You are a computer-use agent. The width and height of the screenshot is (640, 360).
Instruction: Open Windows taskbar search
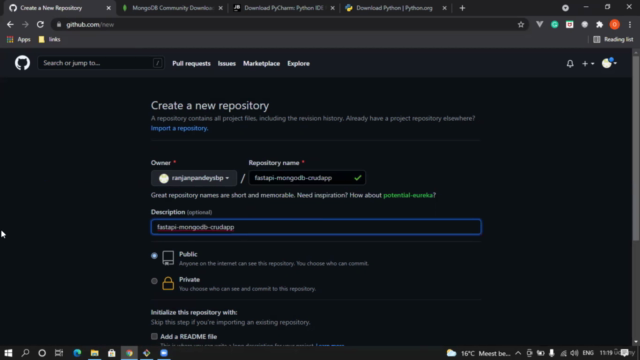click(25, 353)
